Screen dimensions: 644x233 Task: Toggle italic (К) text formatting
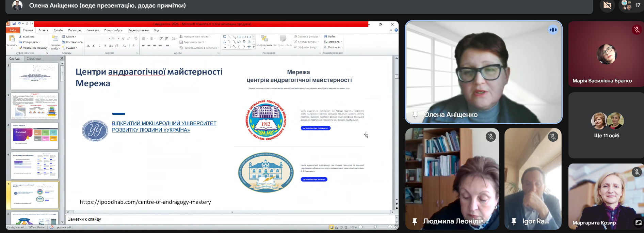point(94,46)
